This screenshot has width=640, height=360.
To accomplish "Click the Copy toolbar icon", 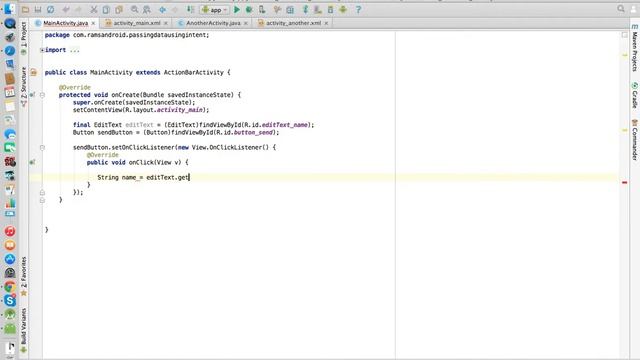I will tap(106, 9).
